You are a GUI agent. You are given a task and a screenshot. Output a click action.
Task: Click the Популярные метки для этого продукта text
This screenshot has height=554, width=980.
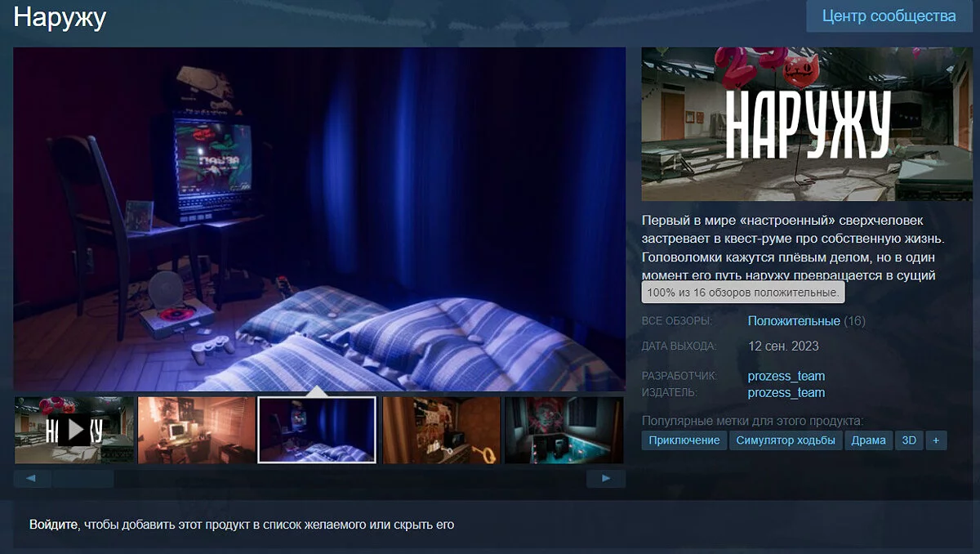point(752,421)
